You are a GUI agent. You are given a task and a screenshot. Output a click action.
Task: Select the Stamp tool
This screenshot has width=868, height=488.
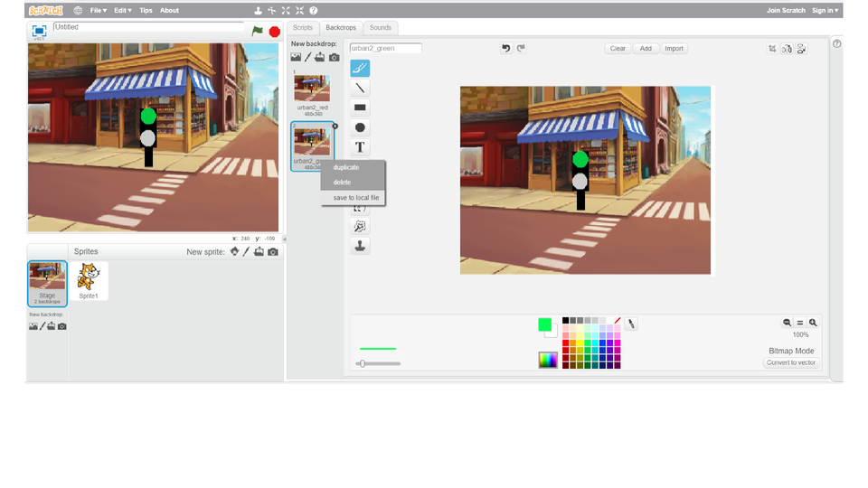tap(360, 246)
